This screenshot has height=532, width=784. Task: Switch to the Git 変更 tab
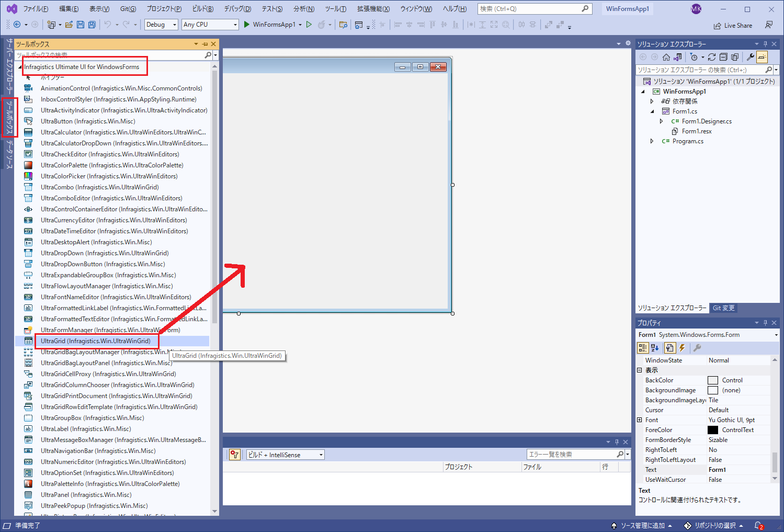pyautogui.click(x=723, y=308)
